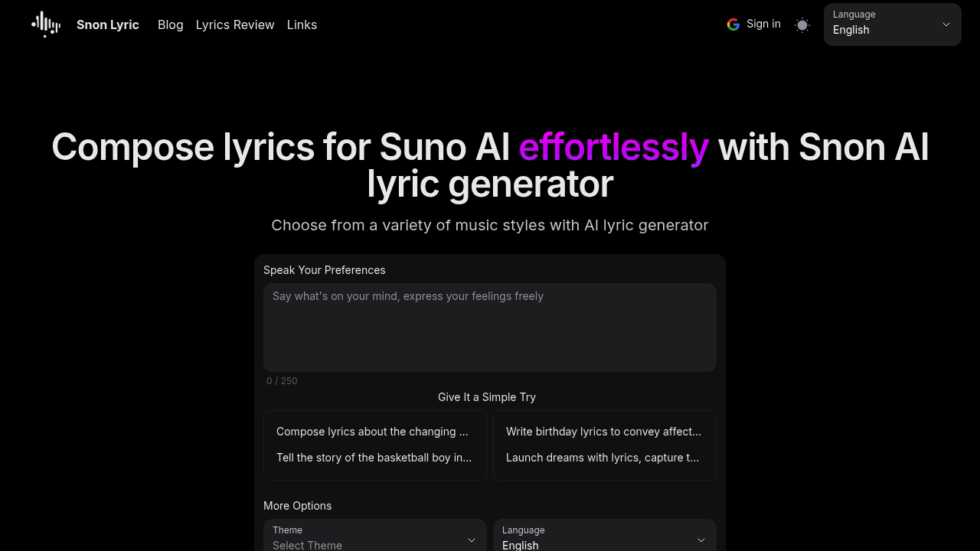Screen dimensions: 980x551
Task: Select the changing seasons example prompt
Action: 372,432
